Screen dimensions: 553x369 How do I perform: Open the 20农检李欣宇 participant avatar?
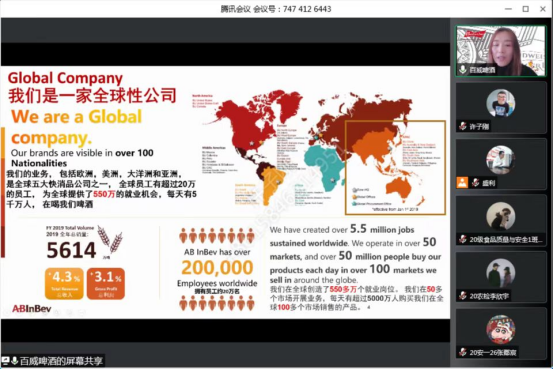pyautogui.click(x=500, y=273)
